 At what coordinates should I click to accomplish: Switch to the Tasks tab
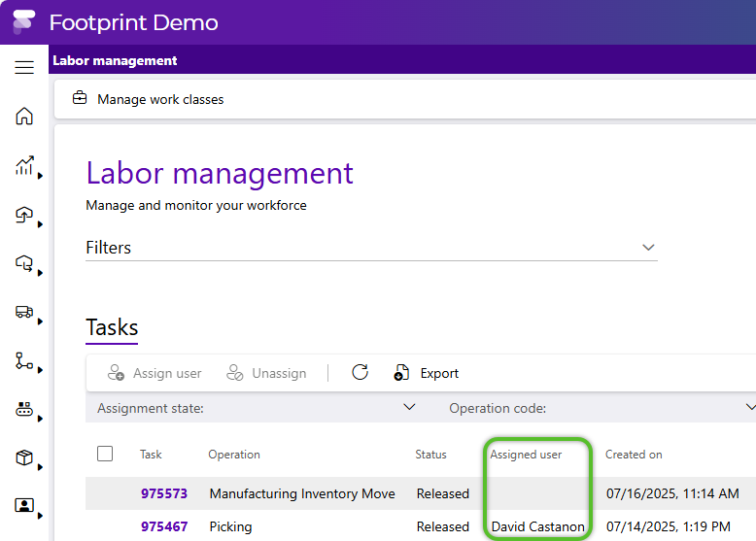pos(112,327)
